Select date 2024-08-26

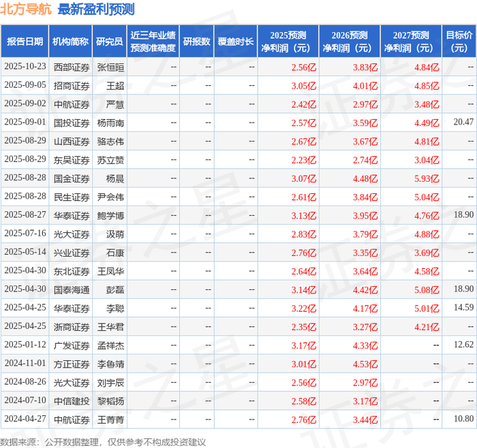pyautogui.click(x=25, y=382)
